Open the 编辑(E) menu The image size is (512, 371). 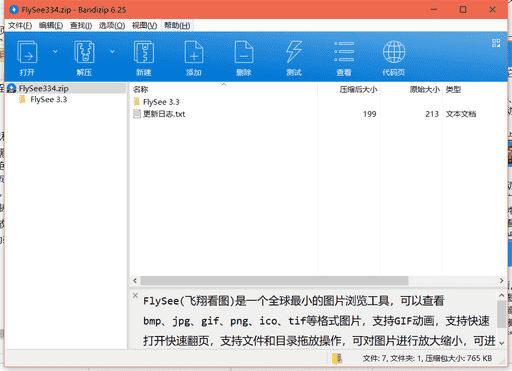tap(51, 26)
